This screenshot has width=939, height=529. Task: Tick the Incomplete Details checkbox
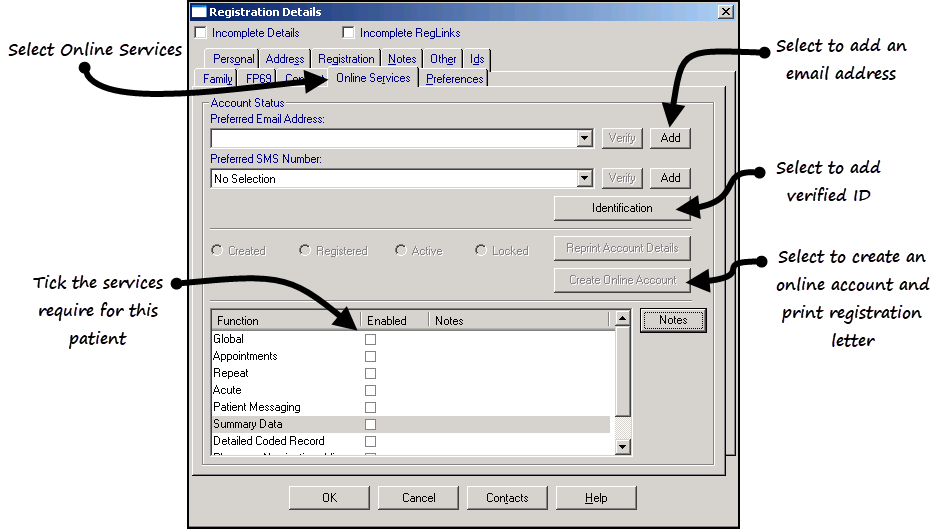[201, 32]
